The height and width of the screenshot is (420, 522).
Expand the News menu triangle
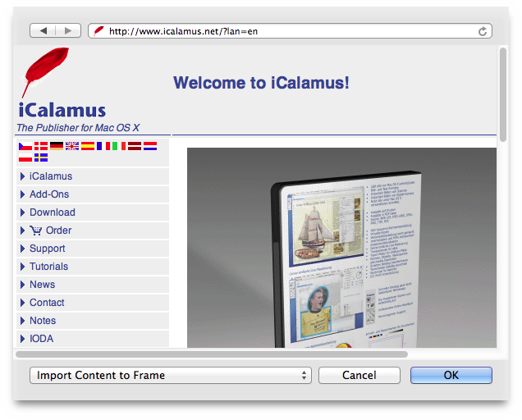coord(22,285)
